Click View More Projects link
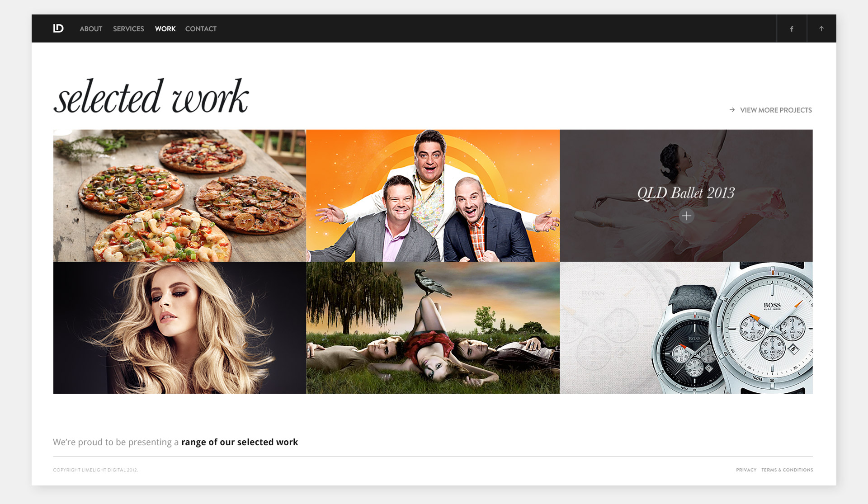 [x=776, y=110]
